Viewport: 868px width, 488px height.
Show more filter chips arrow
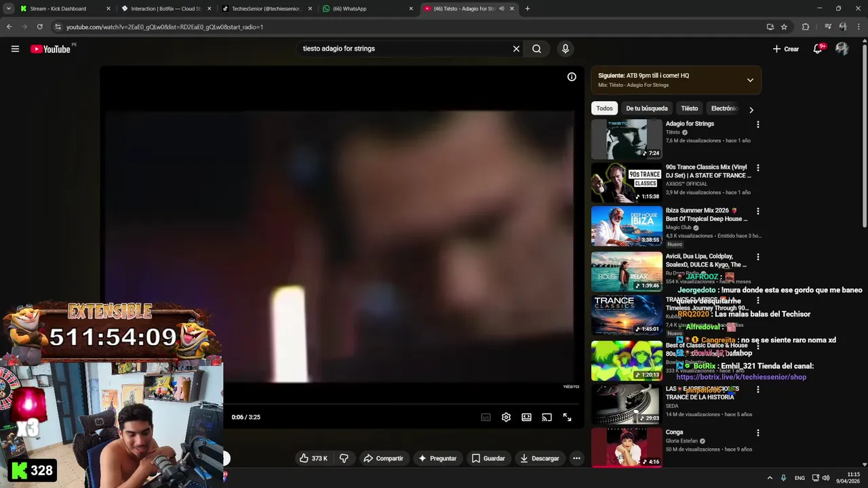click(751, 109)
